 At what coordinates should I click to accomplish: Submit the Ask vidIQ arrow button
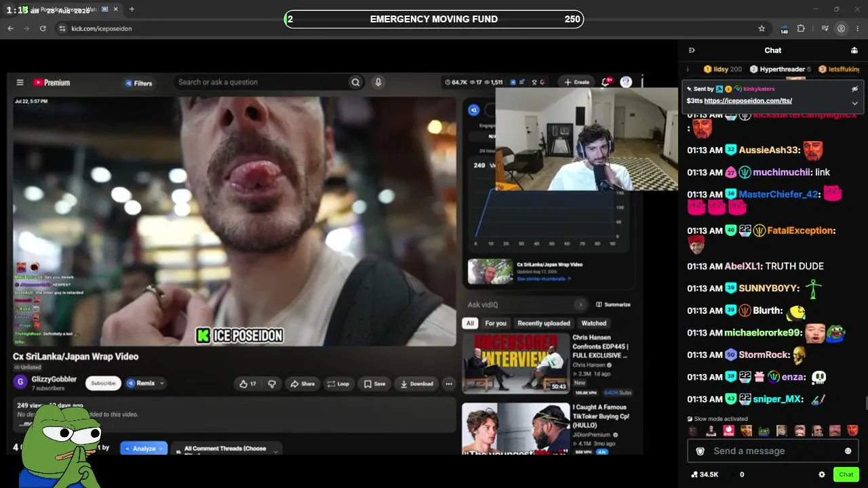[x=580, y=304]
